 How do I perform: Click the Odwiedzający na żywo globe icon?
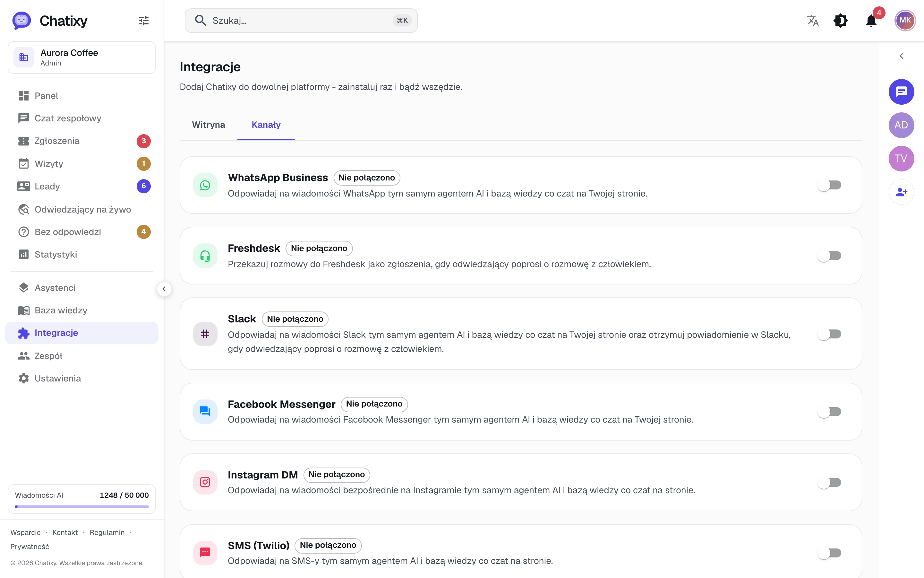pos(24,209)
